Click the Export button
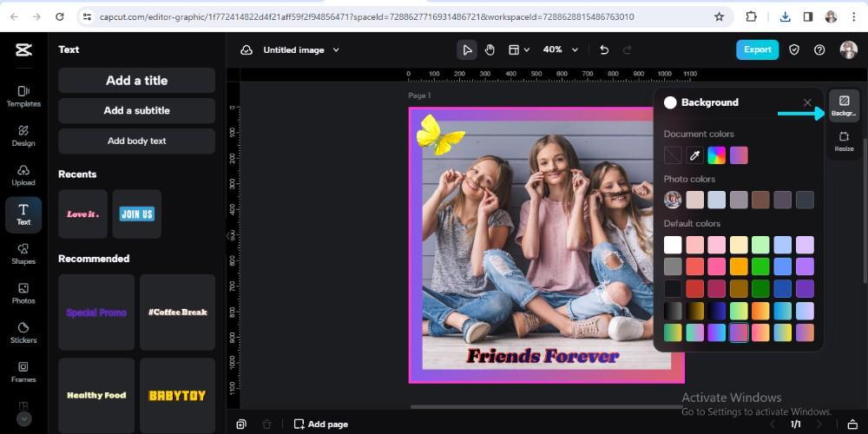Screen dimensions: 868x434 tap(757, 49)
